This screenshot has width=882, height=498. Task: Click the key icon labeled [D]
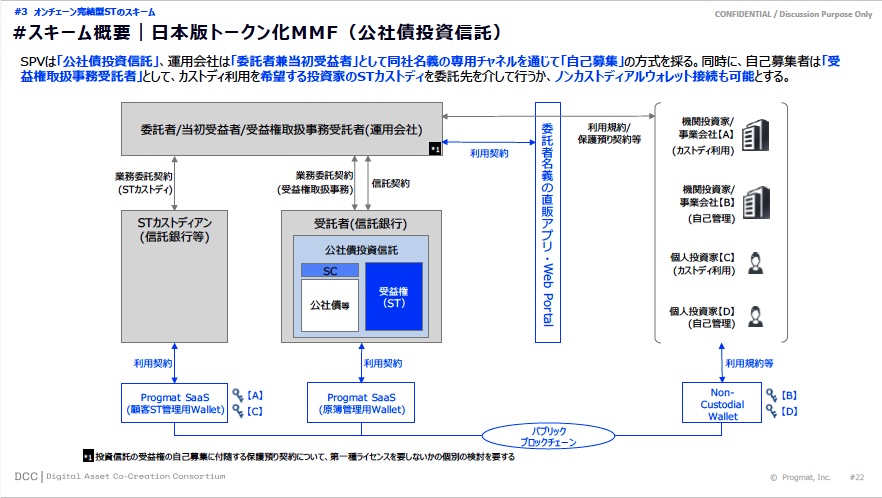coord(771,410)
